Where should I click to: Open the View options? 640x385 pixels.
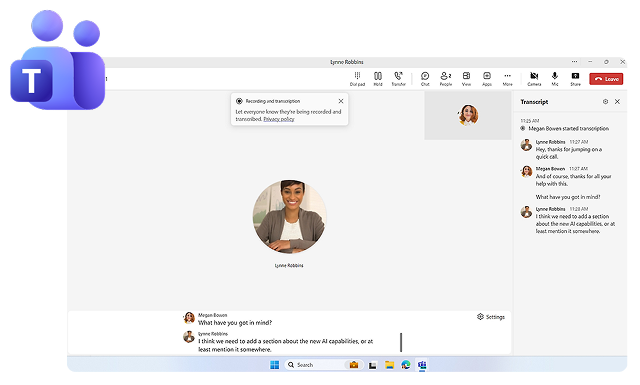point(466,79)
